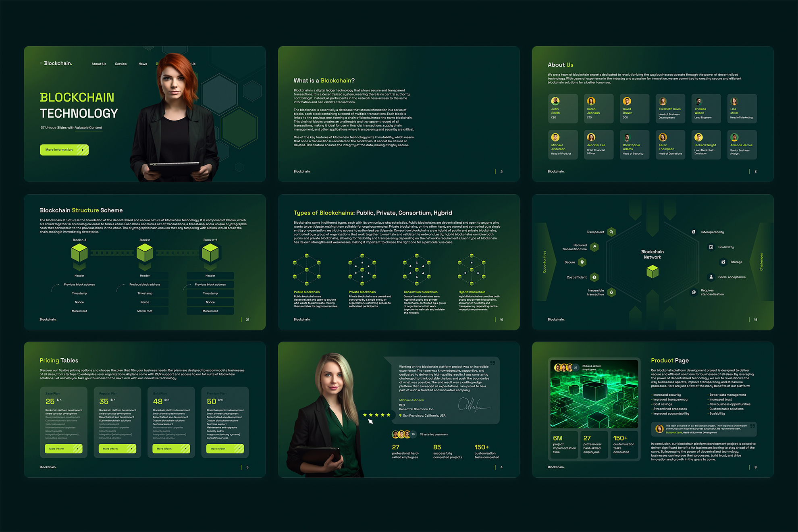Image resolution: width=798 pixels, height=532 pixels.
Task: Click the quotation mark icon on the testimonial card
Action: tap(493, 364)
